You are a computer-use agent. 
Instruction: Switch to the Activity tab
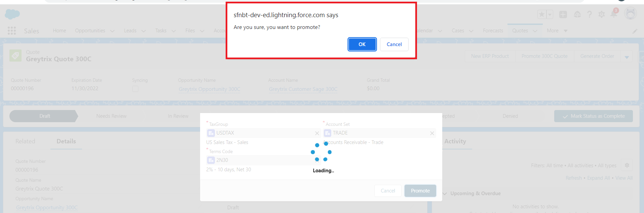[x=455, y=141]
